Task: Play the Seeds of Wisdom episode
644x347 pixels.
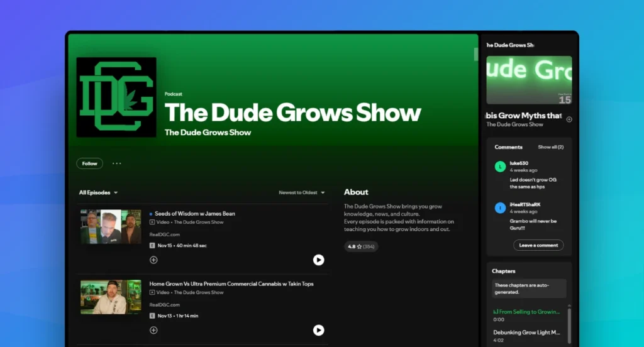Action: click(x=318, y=260)
